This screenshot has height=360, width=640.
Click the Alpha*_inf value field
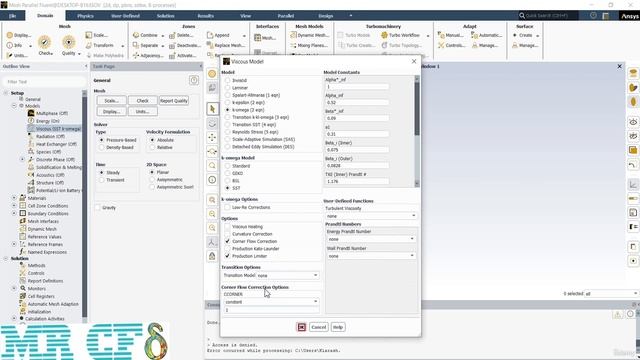tap(357, 87)
